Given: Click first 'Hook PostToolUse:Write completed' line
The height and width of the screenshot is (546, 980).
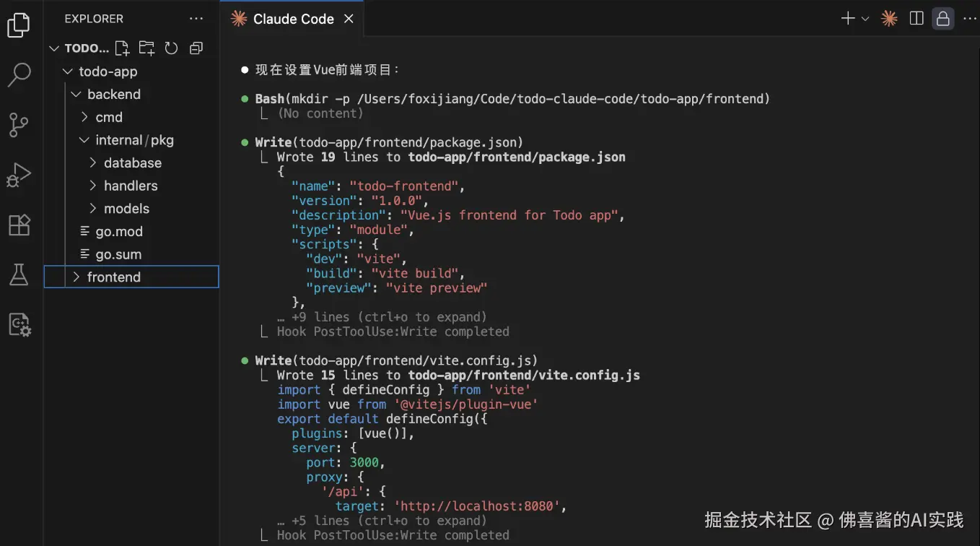Looking at the screenshot, I should click(x=393, y=331).
